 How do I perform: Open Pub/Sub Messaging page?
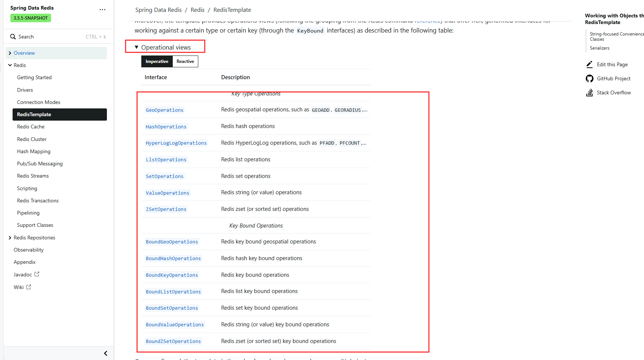click(x=40, y=164)
